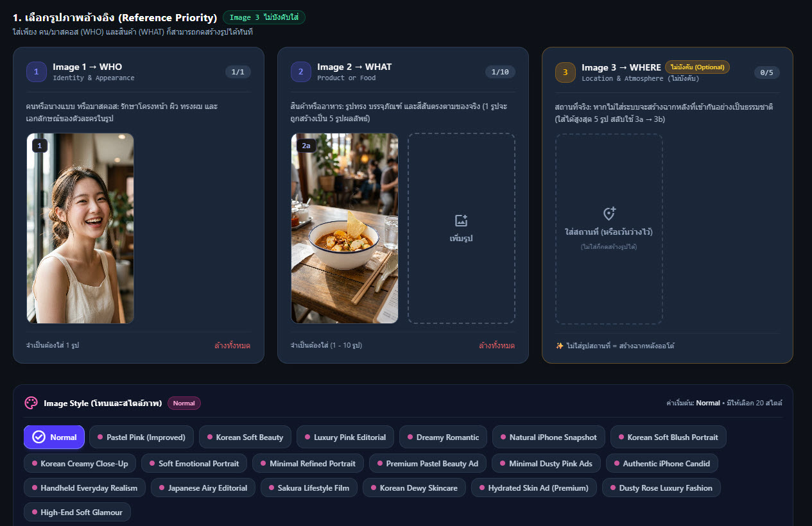Image resolution: width=812 pixels, height=526 pixels.
Task: Pick the Korean Creamy Close-Up style
Action: (x=80, y=463)
